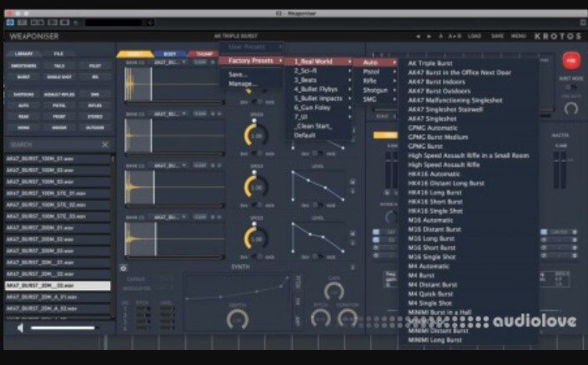Screen dimensions: 588x365
Task: Turn the SPEED knob of the third bank
Action: click(x=256, y=187)
